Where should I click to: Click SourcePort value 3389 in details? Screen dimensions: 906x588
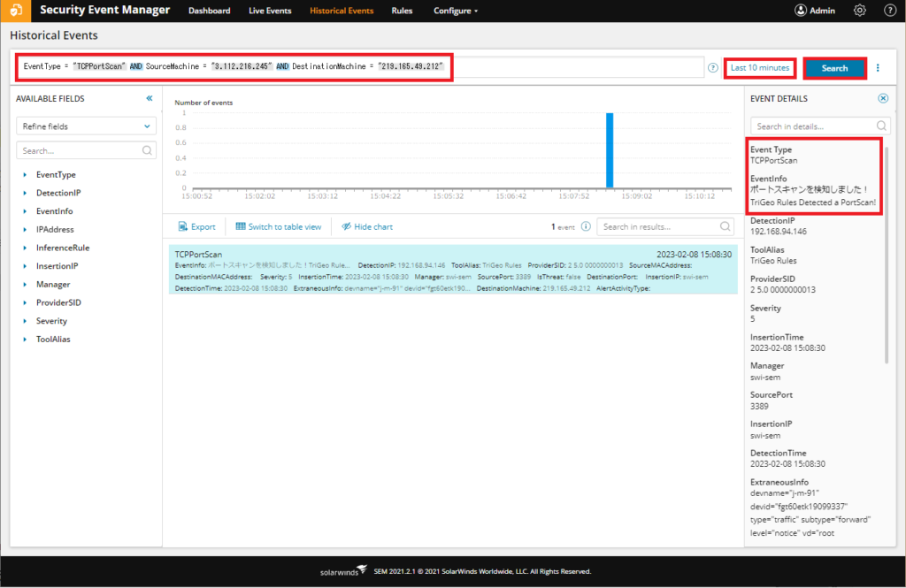(x=759, y=406)
